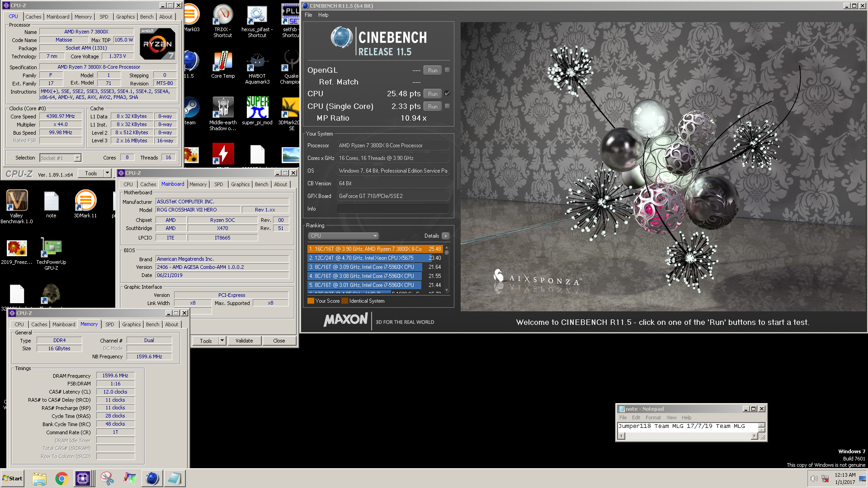Run the OpenGL benchmark
868x488 pixels.
(433, 70)
